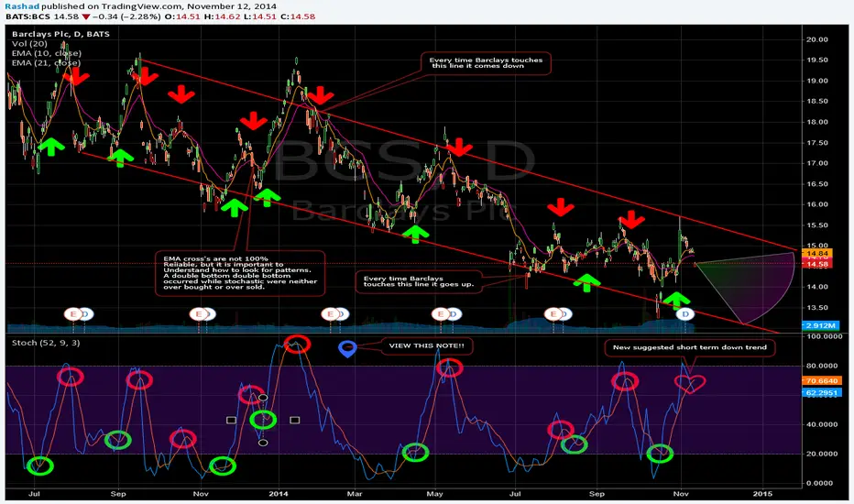Select the Stoch (52, 9, 3) indicator legend

[46, 343]
